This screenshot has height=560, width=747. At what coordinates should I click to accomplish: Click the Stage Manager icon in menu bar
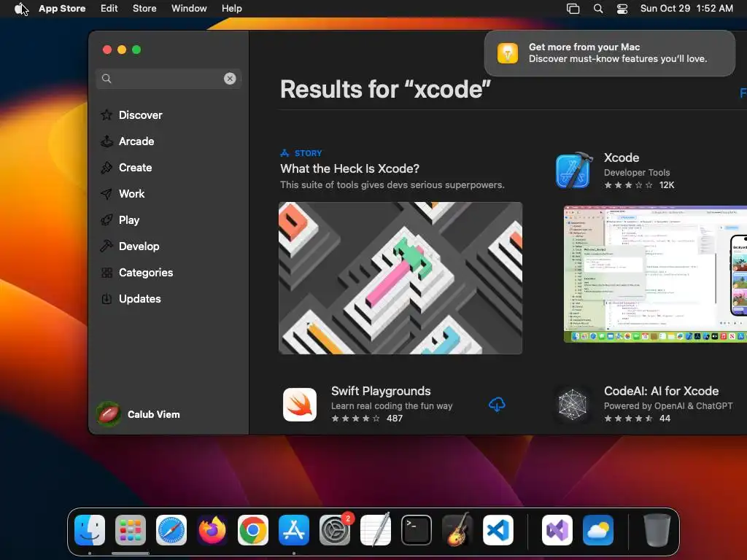pos(573,9)
